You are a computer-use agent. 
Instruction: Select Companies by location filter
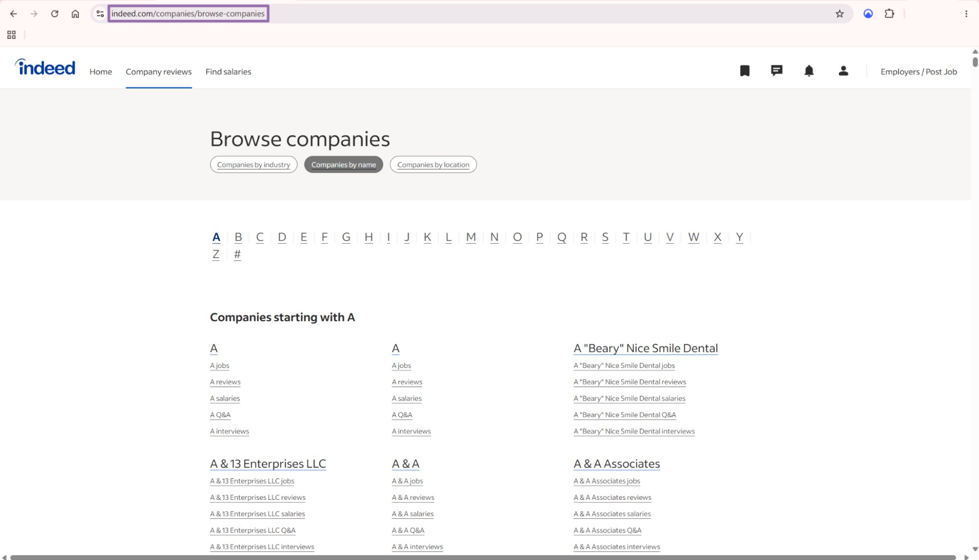click(433, 164)
